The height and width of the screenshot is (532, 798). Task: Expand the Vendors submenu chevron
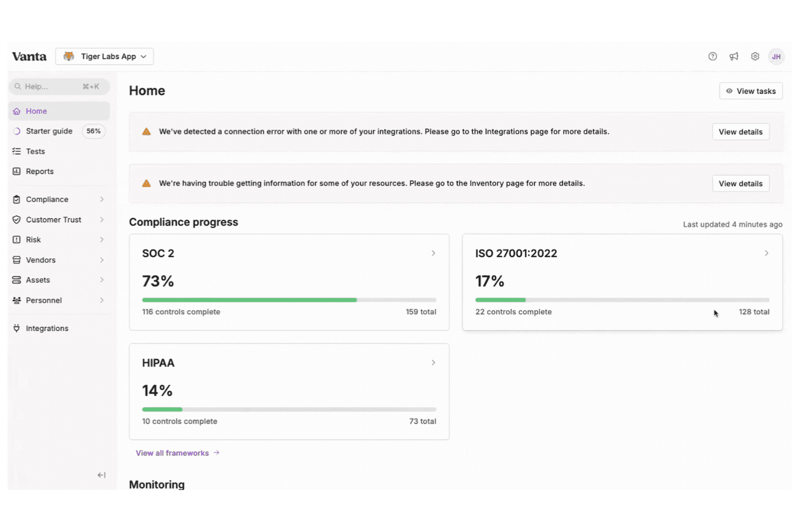click(x=102, y=260)
